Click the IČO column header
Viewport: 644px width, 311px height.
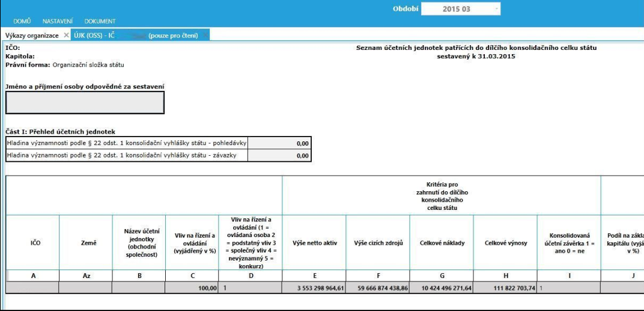[x=32, y=242]
